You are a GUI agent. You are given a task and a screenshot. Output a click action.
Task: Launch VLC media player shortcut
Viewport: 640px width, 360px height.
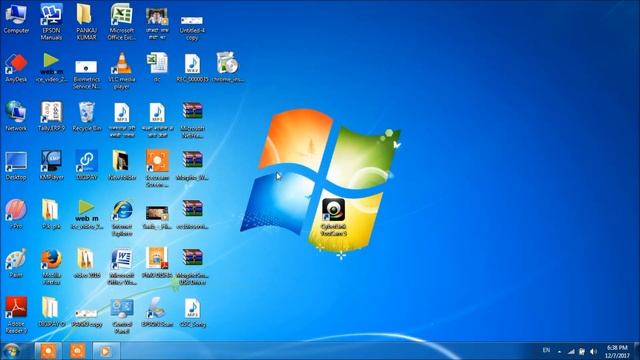pos(122,71)
